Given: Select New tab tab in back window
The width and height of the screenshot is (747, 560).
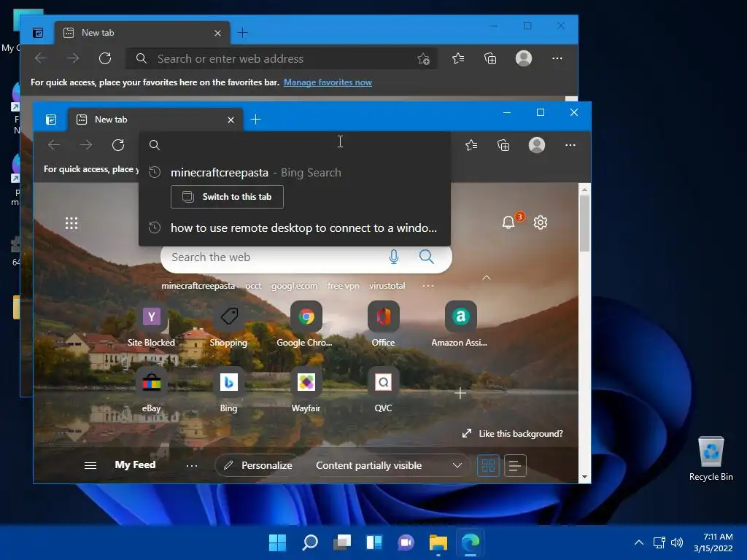Looking at the screenshot, I should click(x=142, y=33).
